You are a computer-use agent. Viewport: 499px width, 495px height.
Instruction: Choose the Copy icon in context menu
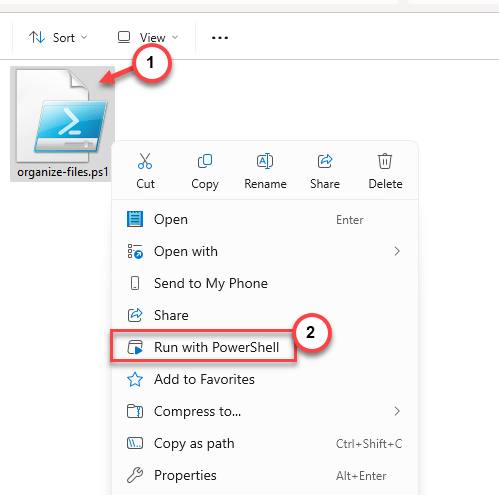point(205,161)
